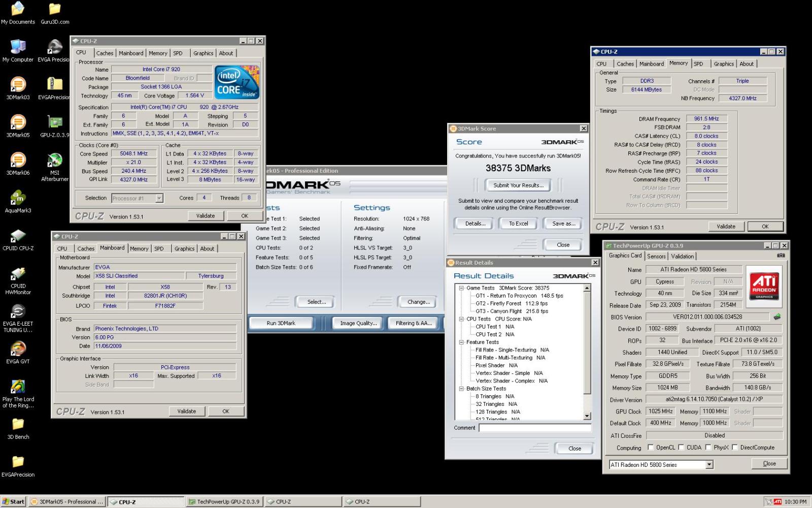Open About tab in Mainboard CPU-Z window
Image resolution: width=812 pixels, height=508 pixels.
207,249
